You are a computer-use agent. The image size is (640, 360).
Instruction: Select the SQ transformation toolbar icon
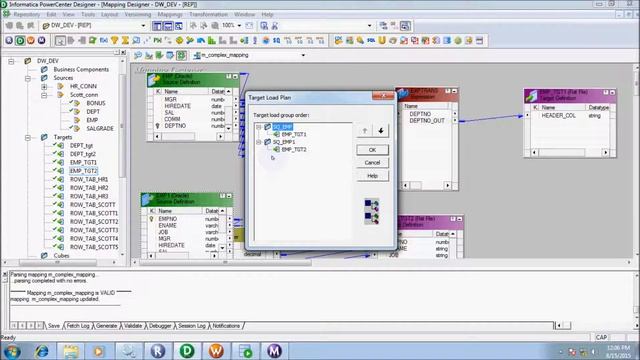pyautogui.click(x=277, y=40)
